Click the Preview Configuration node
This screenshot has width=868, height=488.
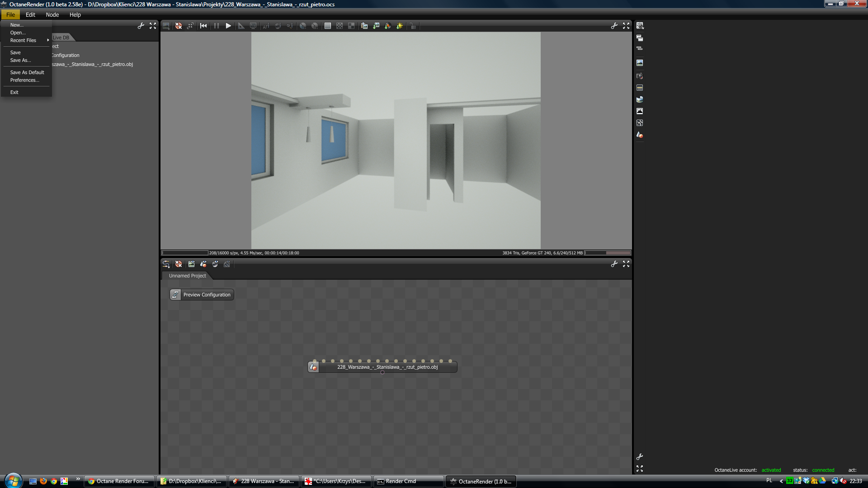click(202, 295)
